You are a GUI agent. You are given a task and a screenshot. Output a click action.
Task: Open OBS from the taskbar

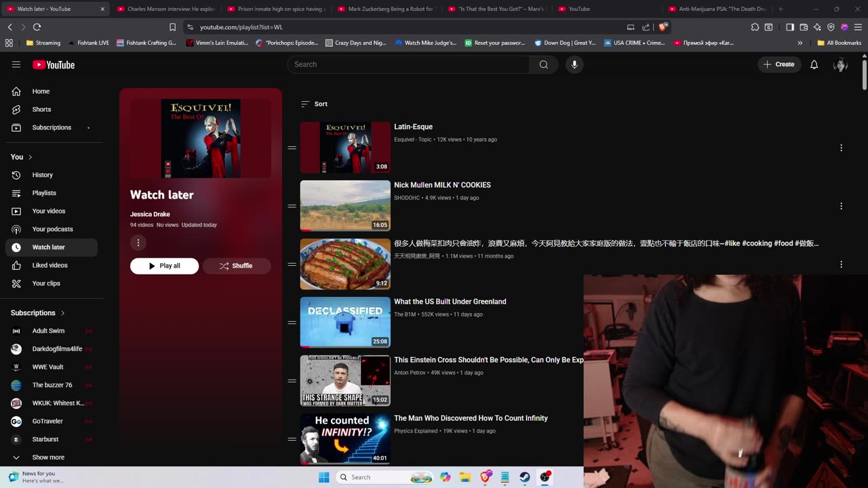[x=545, y=477]
